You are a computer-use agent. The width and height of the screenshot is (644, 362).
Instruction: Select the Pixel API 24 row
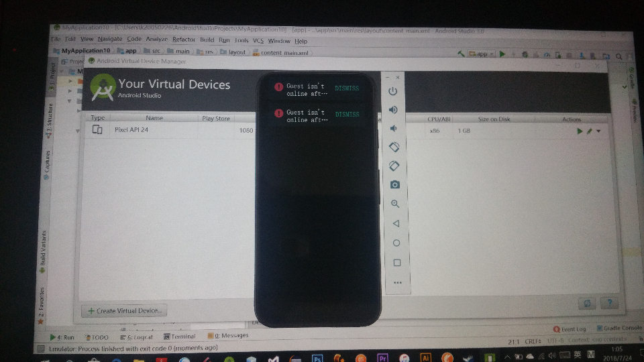(345, 131)
